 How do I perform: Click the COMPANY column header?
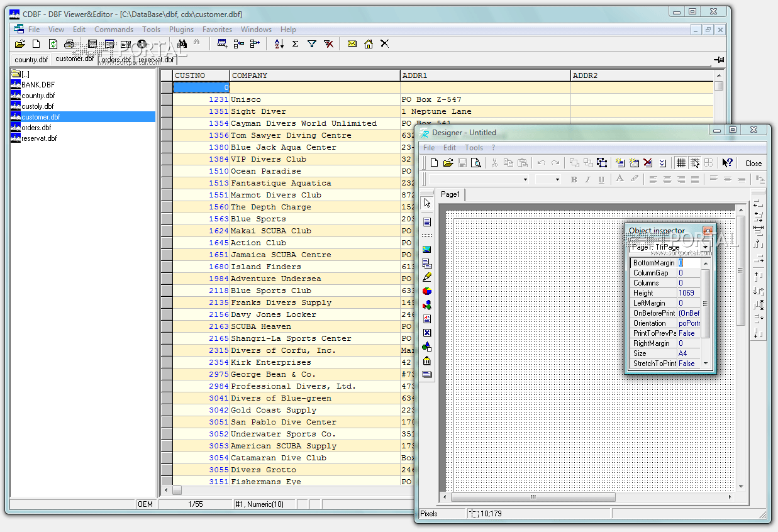click(315, 75)
